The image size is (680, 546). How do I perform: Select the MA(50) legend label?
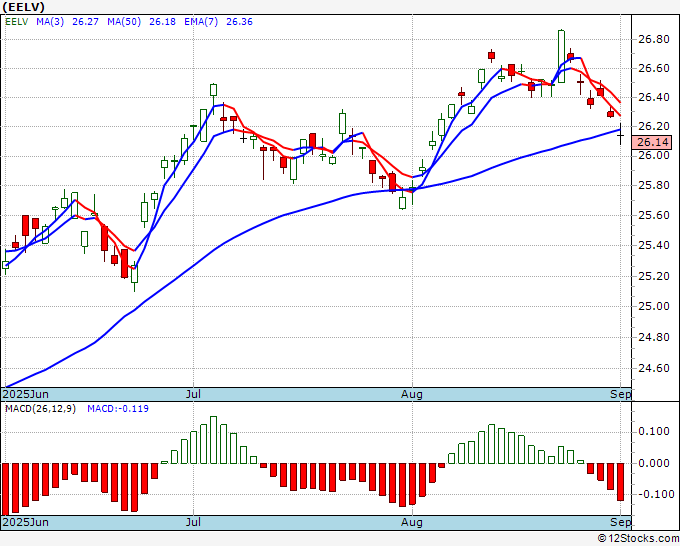pos(124,22)
